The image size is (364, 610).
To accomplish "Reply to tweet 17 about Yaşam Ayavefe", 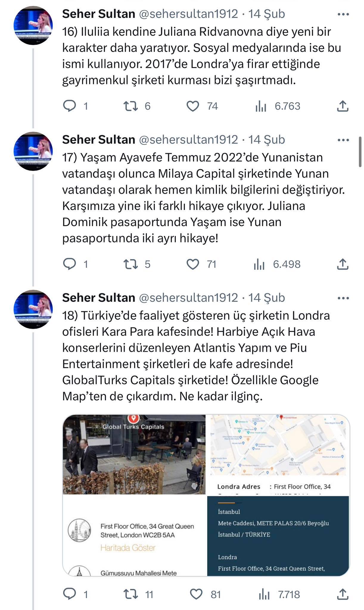I will [x=70, y=264].
